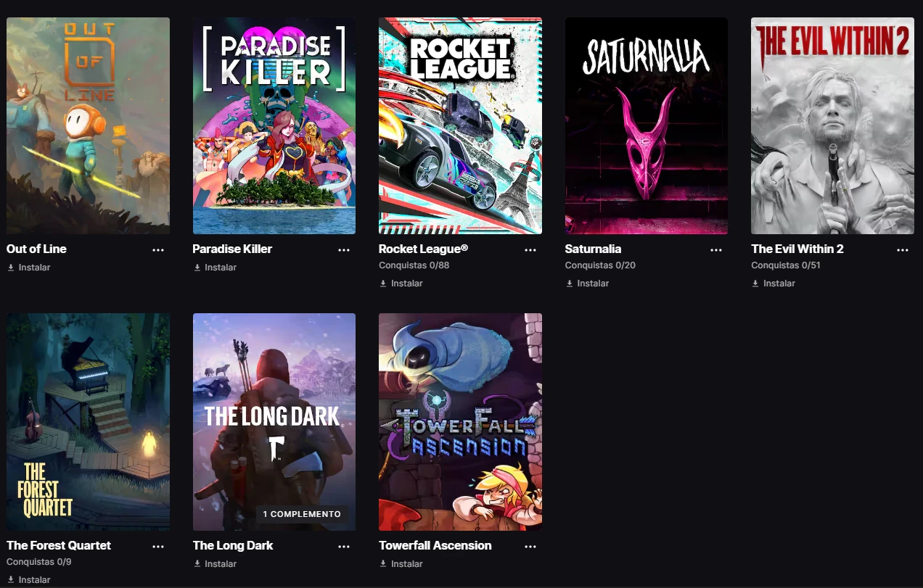The width and height of the screenshot is (923, 588).
Task: Select the Saturnalia cover thumbnail
Action: pyautogui.click(x=646, y=126)
